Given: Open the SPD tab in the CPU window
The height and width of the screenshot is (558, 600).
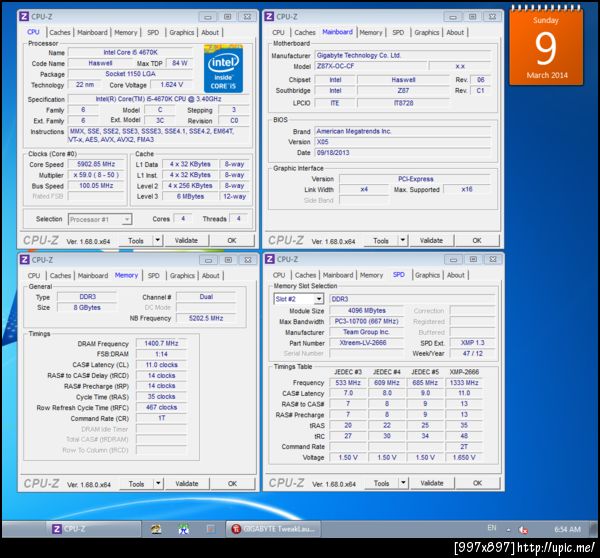Looking at the screenshot, I should point(153,33).
